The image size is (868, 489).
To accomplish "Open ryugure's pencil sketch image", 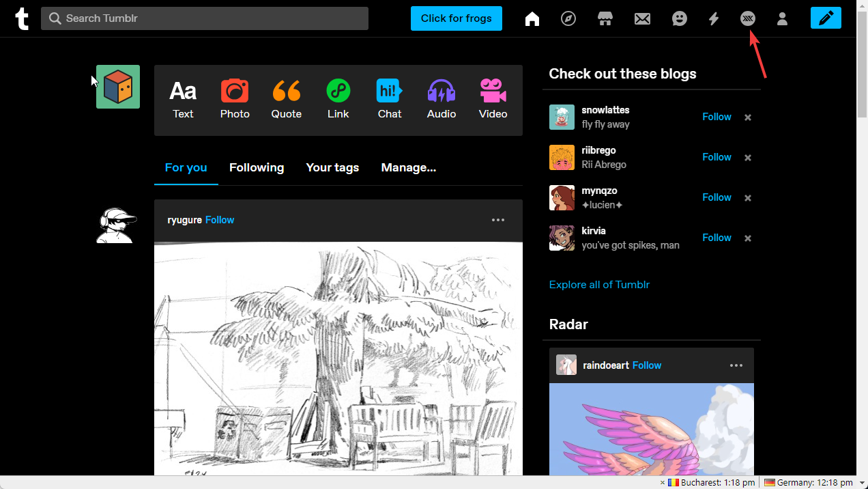I will coord(338,359).
